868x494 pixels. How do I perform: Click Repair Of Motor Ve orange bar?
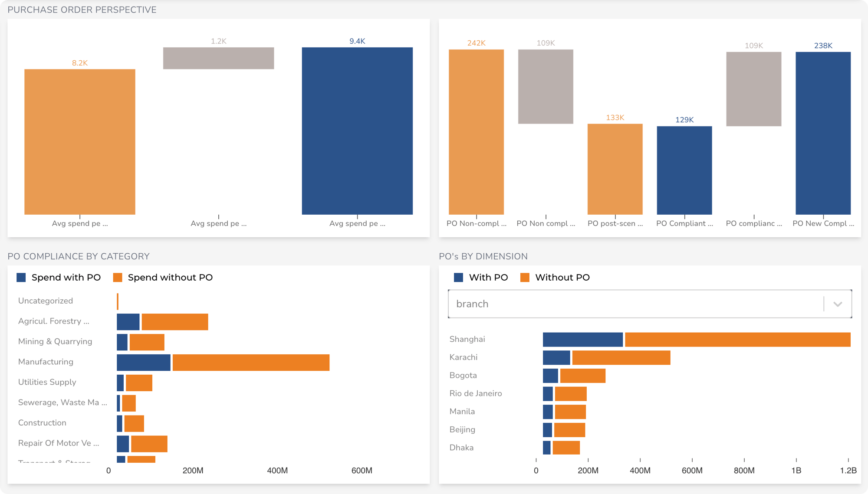[149, 444]
